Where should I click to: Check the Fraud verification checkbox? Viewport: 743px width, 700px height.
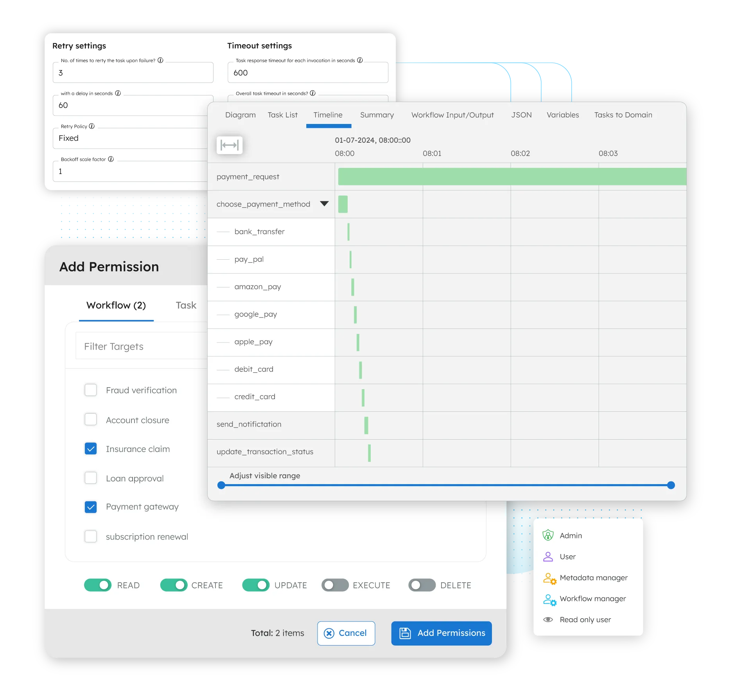[x=90, y=390]
